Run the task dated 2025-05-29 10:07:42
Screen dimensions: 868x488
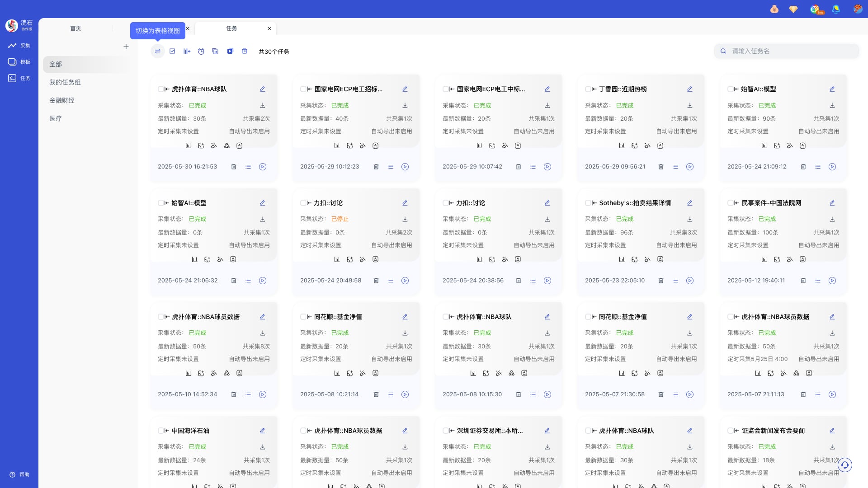pyautogui.click(x=547, y=167)
